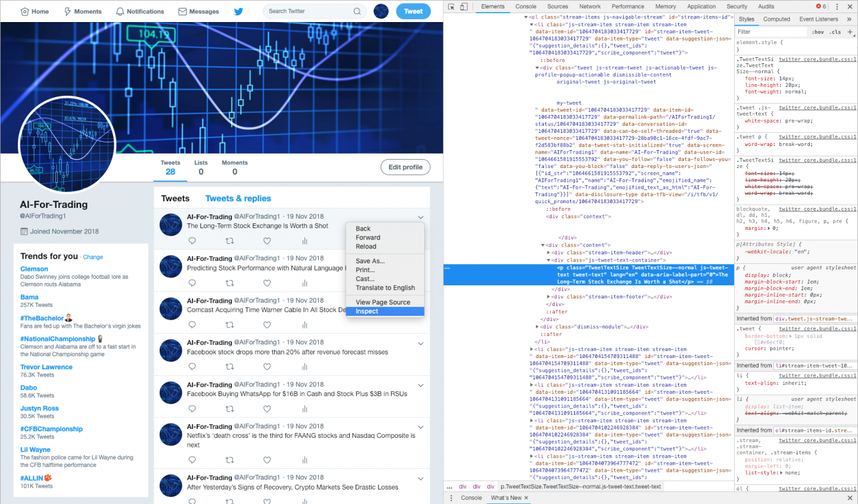Show more Styles pane tabs via chevron

pos(849,19)
